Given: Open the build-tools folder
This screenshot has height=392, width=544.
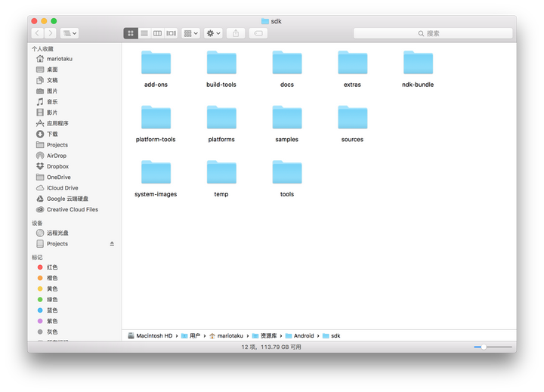Looking at the screenshot, I should [221, 63].
